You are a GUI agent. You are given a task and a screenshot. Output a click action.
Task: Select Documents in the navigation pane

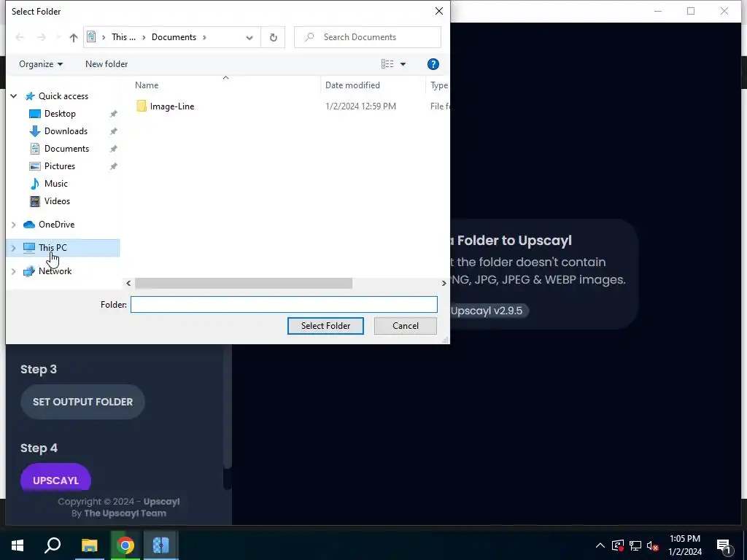(66, 149)
